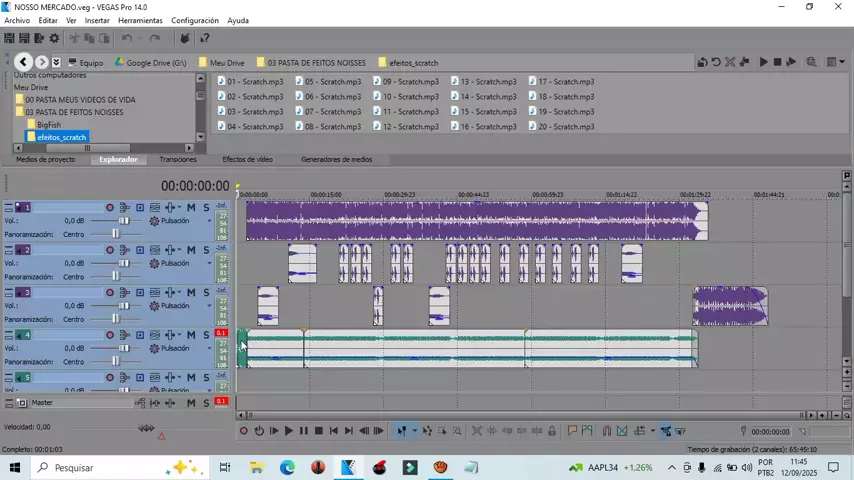Mute the Master bus
This screenshot has width=854, height=480.
pyautogui.click(x=191, y=403)
